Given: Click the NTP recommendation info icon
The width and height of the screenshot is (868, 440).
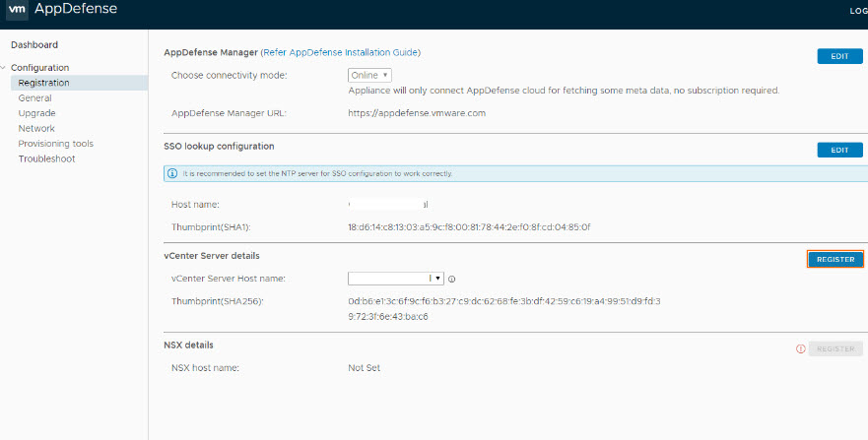Looking at the screenshot, I should (x=173, y=173).
